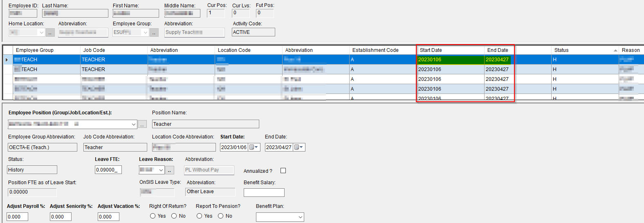The width and height of the screenshot is (644, 223).
Task: Click the Cur Lvs field
Action: click(x=241, y=13)
